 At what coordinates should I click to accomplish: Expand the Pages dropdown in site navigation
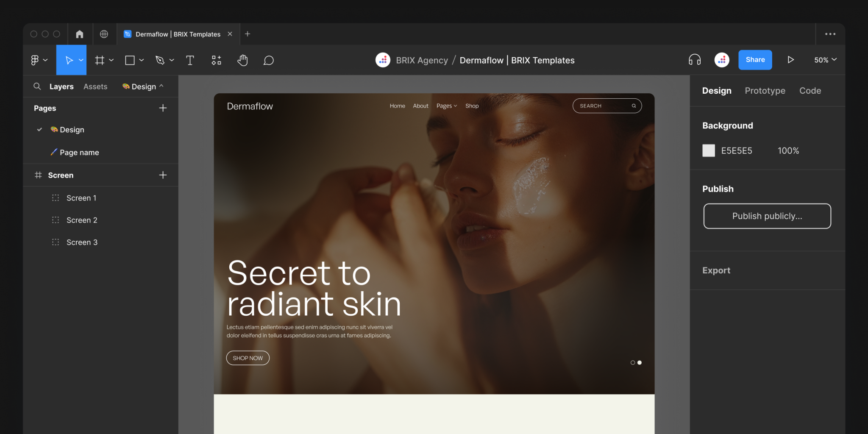pyautogui.click(x=446, y=106)
